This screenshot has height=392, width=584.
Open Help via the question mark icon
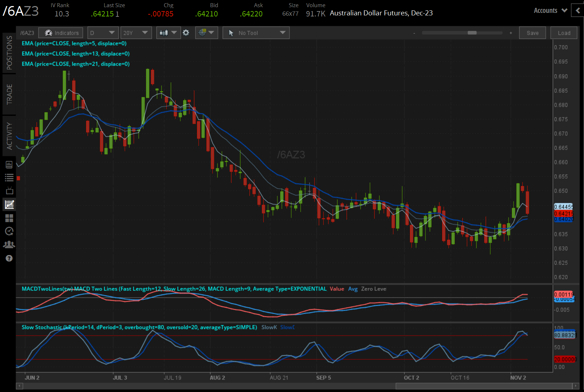[9, 258]
